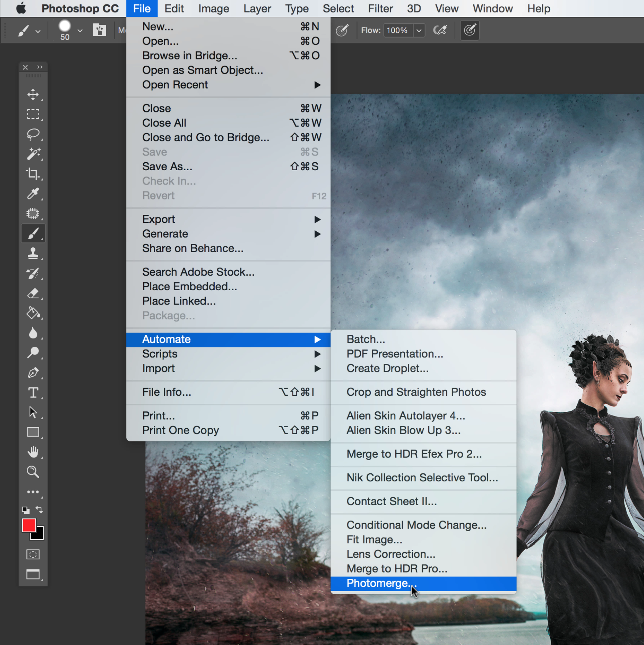Click the Automate menu entry
The width and height of the screenshot is (644, 645).
tap(228, 339)
